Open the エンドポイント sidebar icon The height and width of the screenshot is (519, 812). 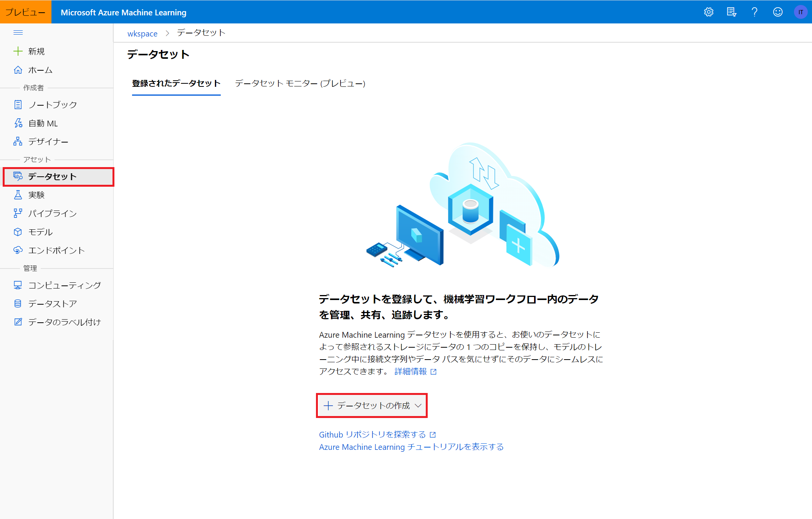click(18, 250)
